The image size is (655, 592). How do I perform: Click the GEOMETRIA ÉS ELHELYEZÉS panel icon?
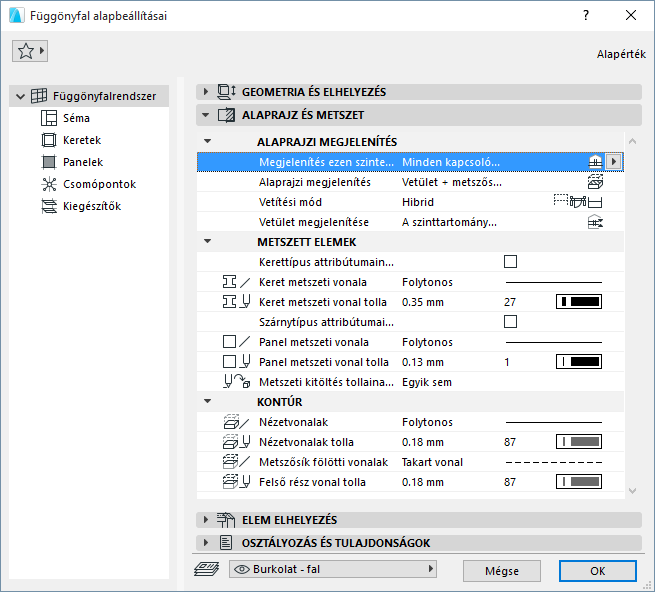click(226, 91)
